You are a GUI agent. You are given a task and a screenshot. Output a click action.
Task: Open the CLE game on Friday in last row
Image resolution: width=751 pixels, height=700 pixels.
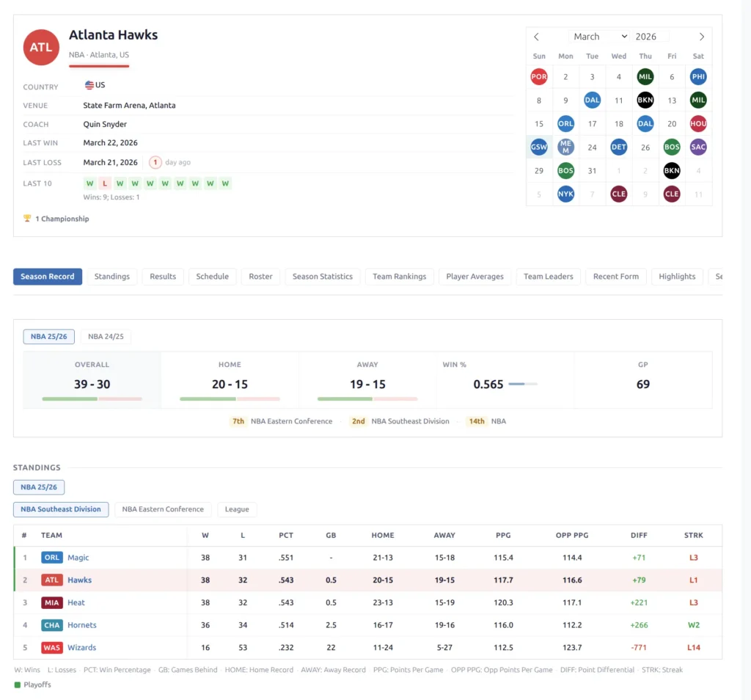click(x=672, y=194)
